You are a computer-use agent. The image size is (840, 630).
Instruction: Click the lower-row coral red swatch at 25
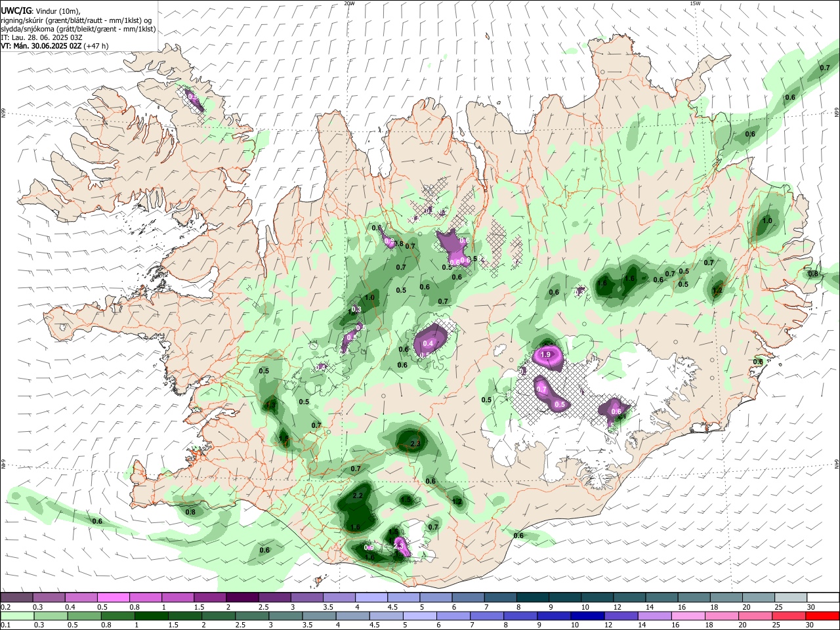click(788, 616)
